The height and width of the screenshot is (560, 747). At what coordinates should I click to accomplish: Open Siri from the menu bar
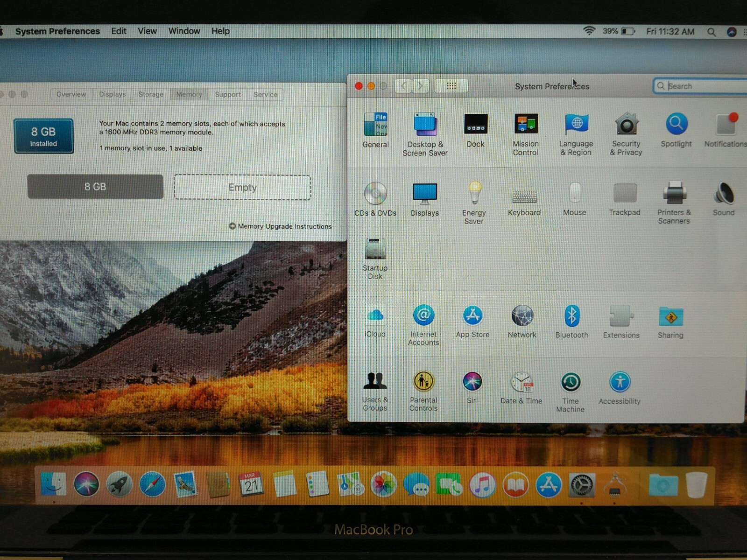pos(732,32)
